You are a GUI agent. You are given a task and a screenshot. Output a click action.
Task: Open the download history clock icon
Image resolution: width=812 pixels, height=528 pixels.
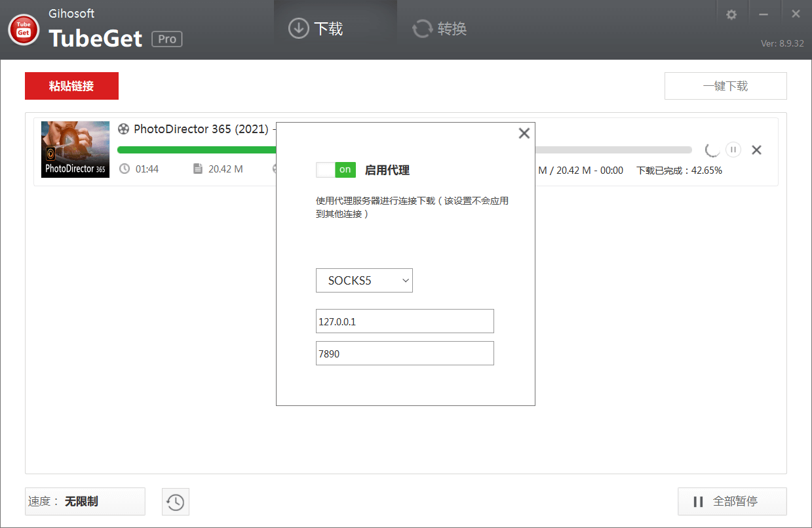click(x=175, y=500)
